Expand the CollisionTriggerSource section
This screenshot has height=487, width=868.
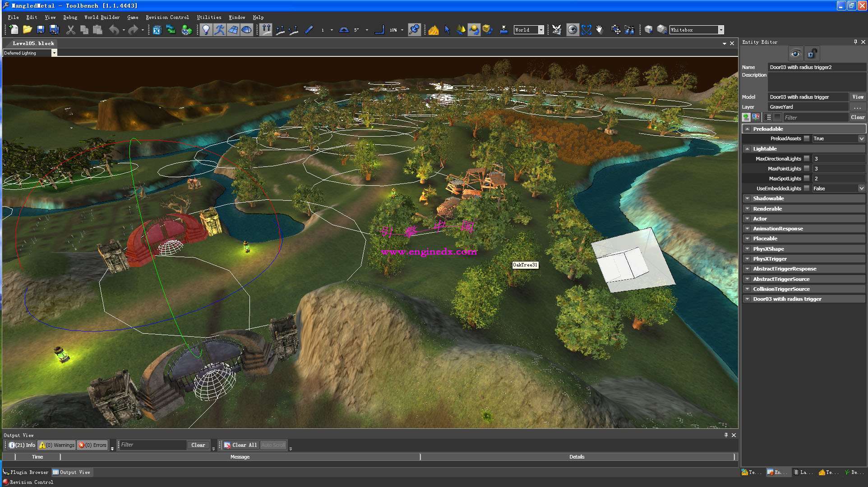click(x=748, y=289)
